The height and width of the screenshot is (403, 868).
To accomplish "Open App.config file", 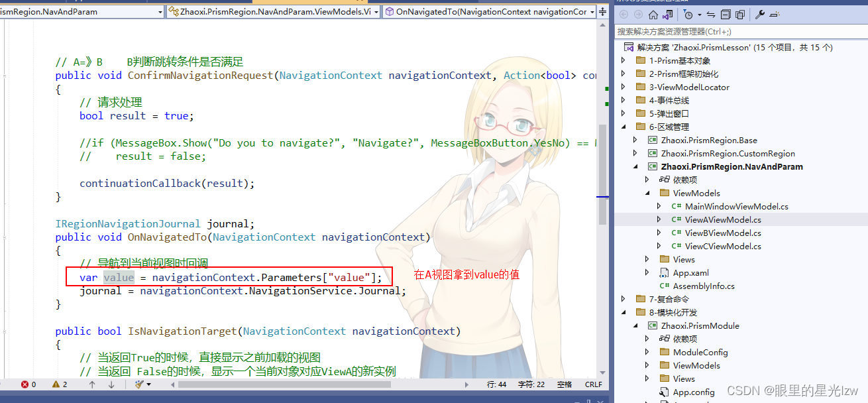I will (x=694, y=392).
